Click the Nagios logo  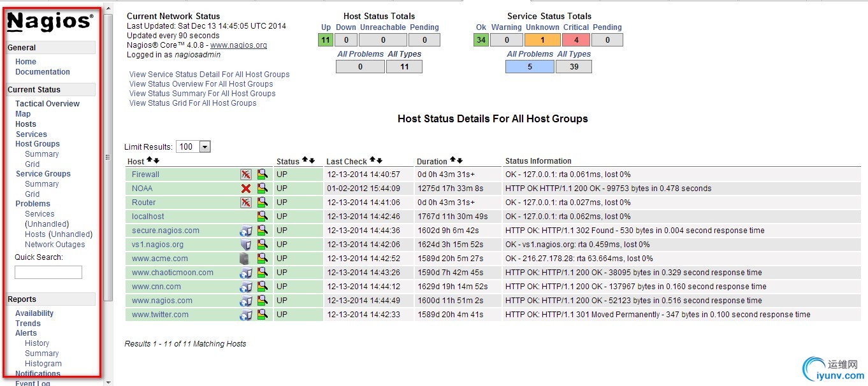pyautogui.click(x=50, y=22)
